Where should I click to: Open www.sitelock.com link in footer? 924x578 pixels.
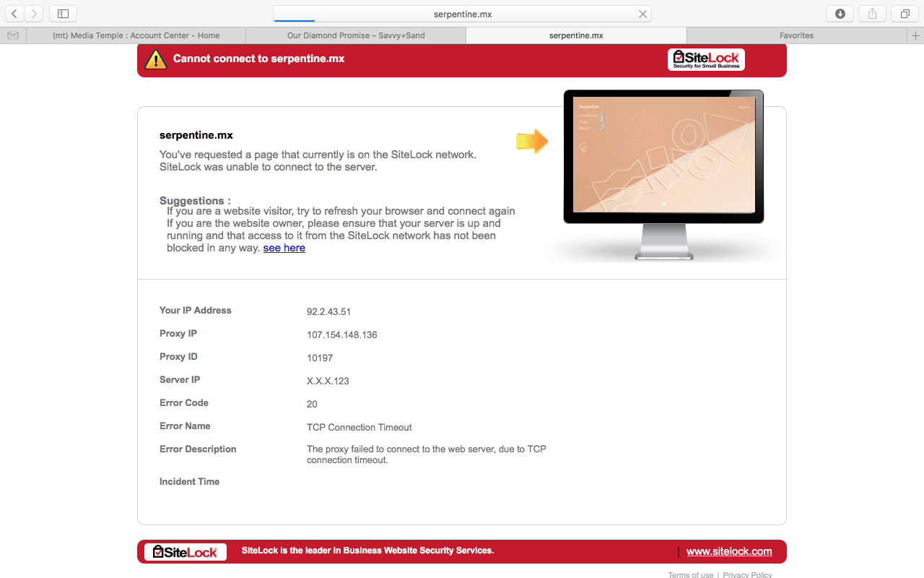coord(729,551)
